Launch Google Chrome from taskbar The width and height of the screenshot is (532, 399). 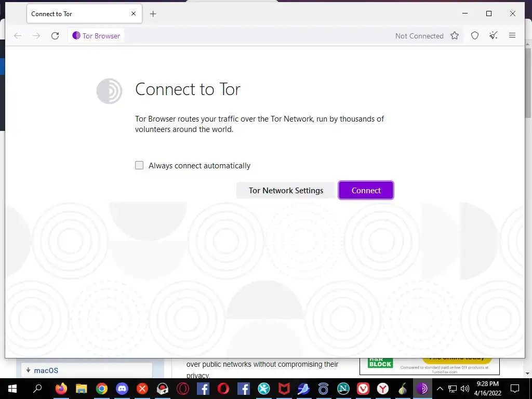tap(101, 389)
